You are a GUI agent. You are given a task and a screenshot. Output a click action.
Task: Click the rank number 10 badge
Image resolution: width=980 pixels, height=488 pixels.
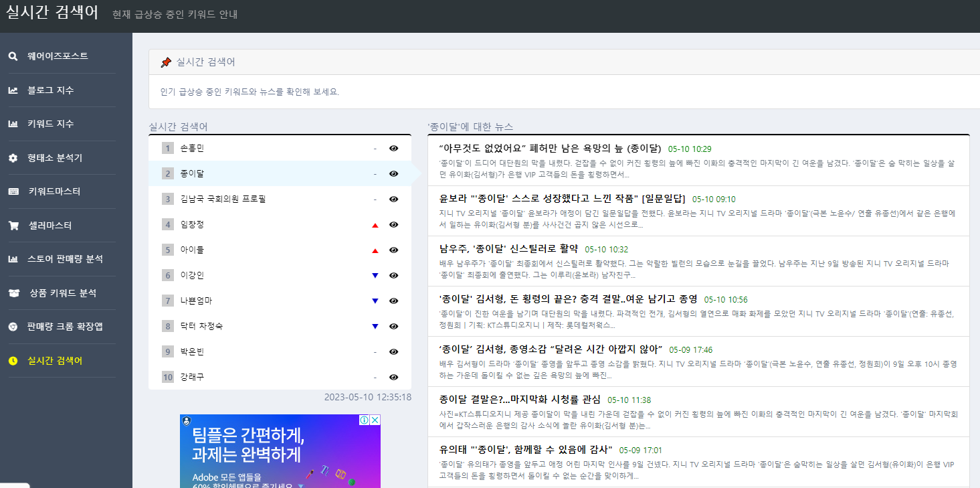pyautogui.click(x=168, y=377)
